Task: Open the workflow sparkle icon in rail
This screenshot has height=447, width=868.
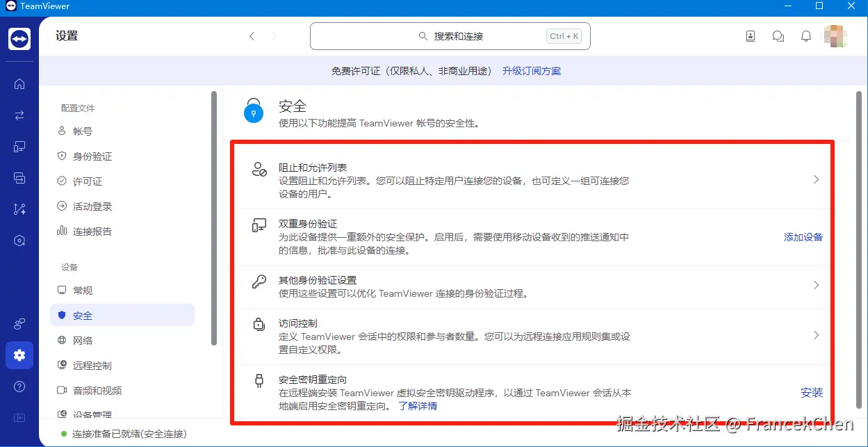Action: coord(19,209)
